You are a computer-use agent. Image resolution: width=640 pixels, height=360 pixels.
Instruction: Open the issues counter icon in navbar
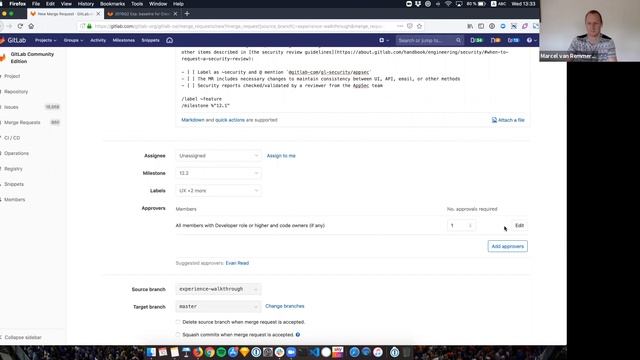click(476, 40)
